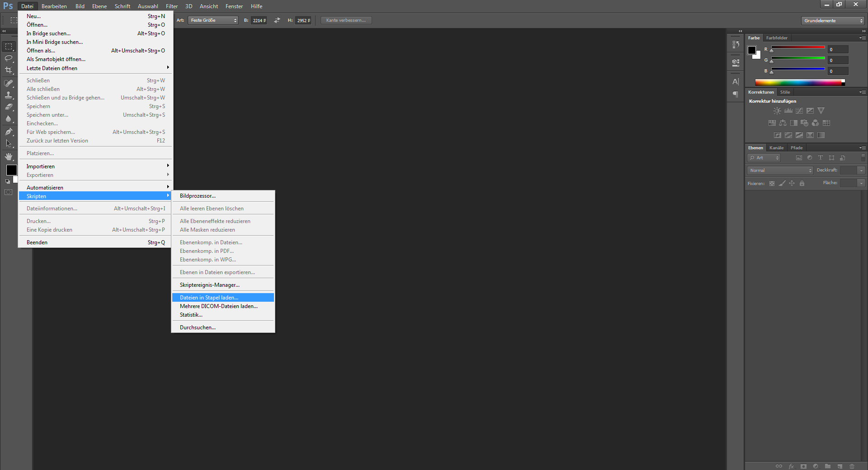Select the Hand tool
This screenshot has height=470, width=868.
[9, 157]
